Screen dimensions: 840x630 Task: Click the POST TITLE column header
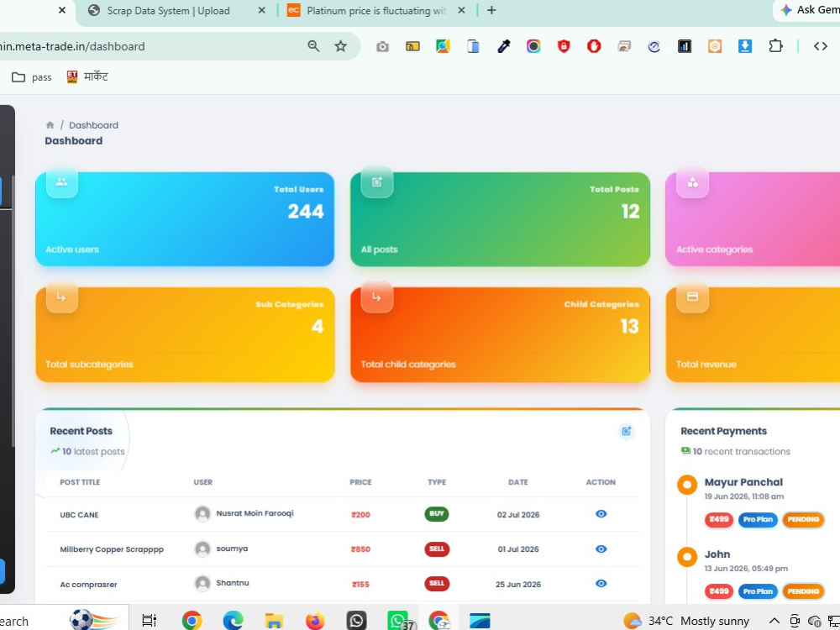pyautogui.click(x=80, y=482)
